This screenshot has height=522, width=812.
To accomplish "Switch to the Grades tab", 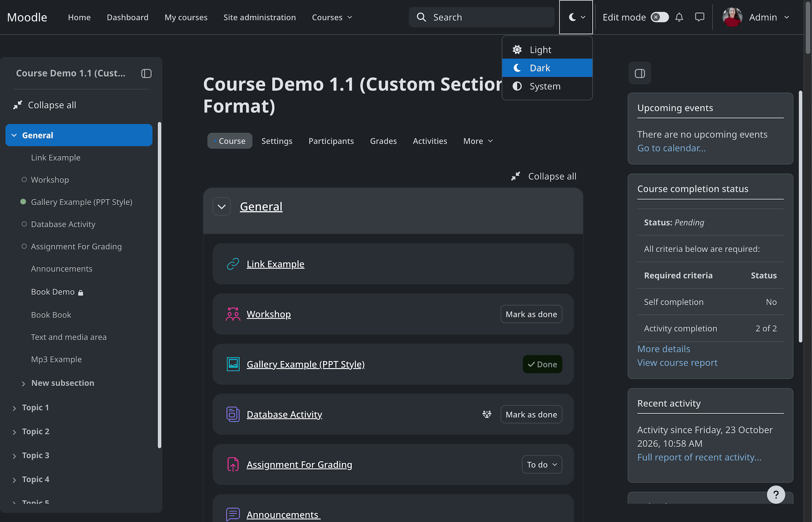I will coord(383,141).
